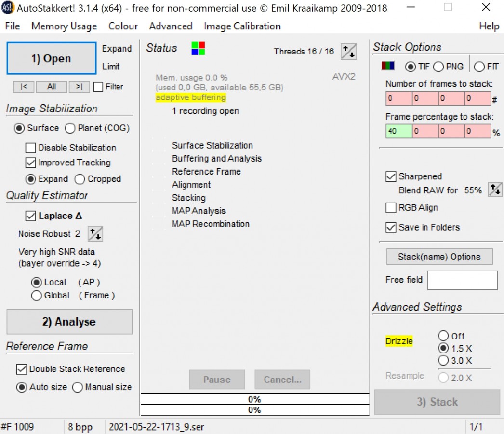The image size is (504, 434).
Task: Set Drizzle to 3.0 X
Action: click(x=443, y=361)
